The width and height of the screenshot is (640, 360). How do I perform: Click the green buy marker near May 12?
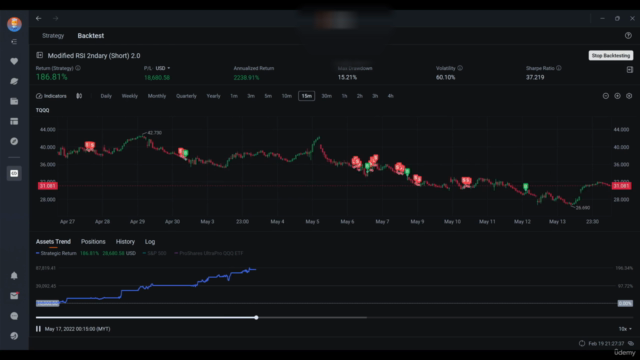pyautogui.click(x=526, y=187)
